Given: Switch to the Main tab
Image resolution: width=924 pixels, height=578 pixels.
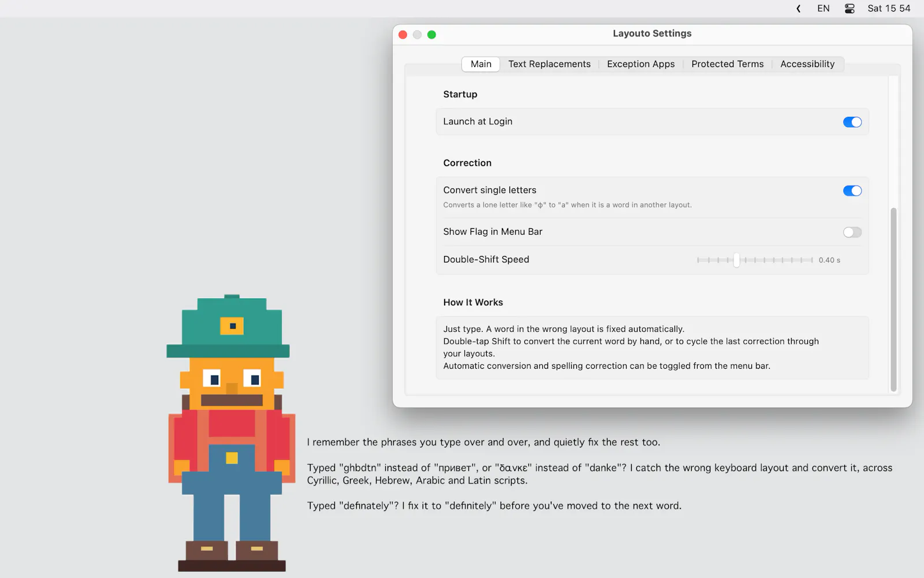Looking at the screenshot, I should tap(481, 64).
